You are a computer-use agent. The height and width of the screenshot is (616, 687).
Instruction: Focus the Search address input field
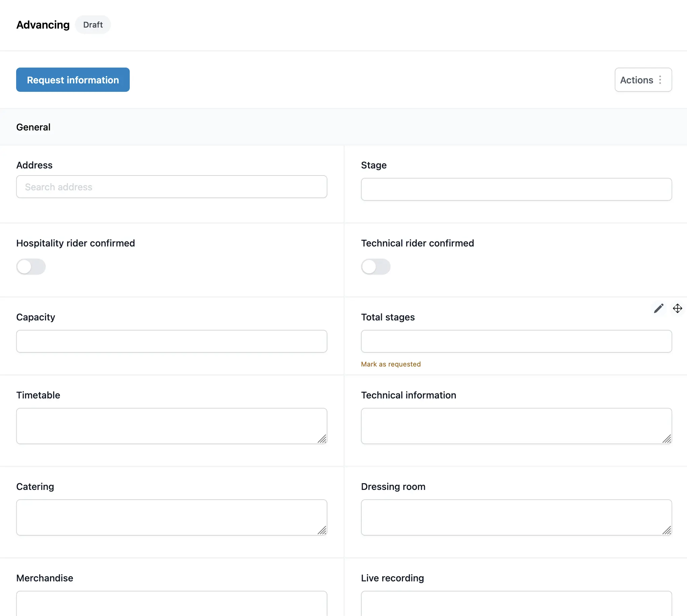point(171,187)
